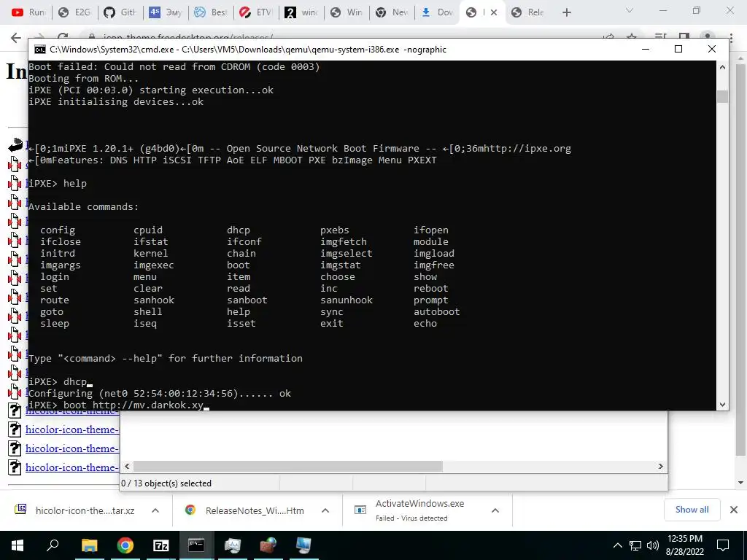Image resolution: width=747 pixels, height=560 pixels.
Task: Open the computer monitor taskbar icon
Action: click(x=303, y=545)
